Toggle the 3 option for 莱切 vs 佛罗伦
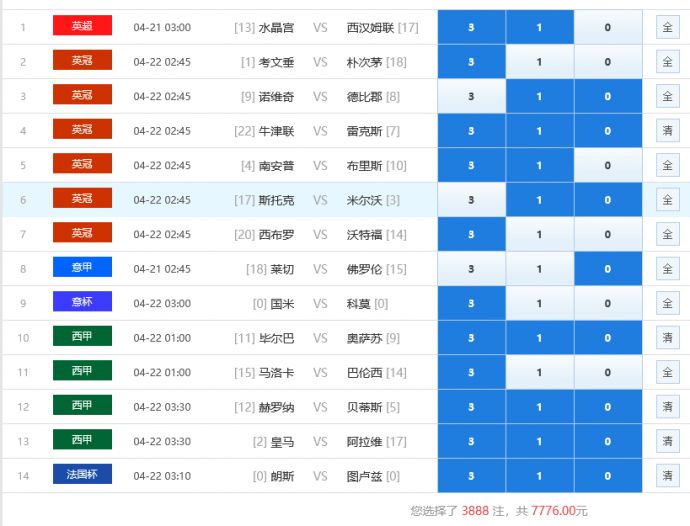690x526 pixels. (471, 269)
